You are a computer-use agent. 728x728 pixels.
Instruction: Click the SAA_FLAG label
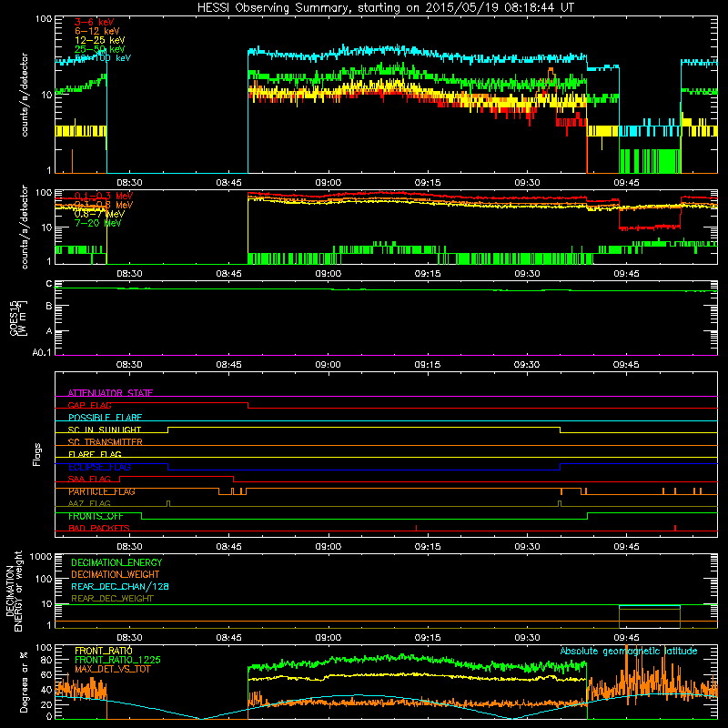(89, 480)
